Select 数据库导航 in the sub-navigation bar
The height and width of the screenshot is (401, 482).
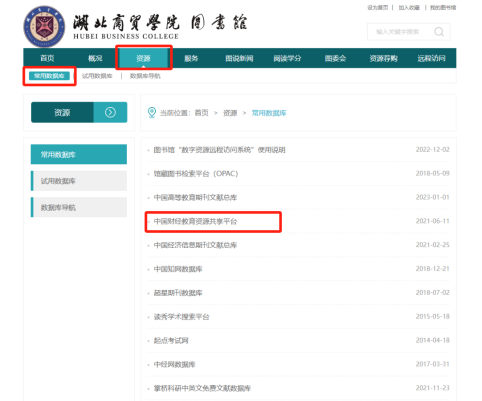145,76
